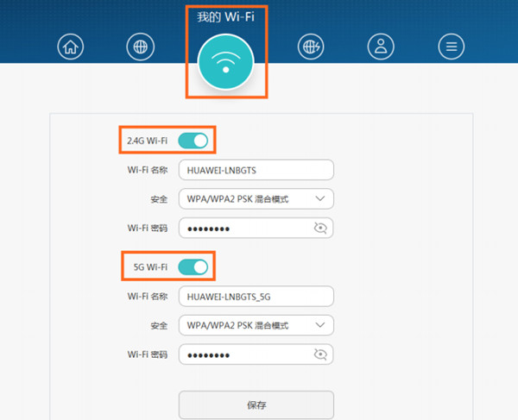Select the 5G Wi-Fi password field

pyautogui.click(x=246, y=354)
